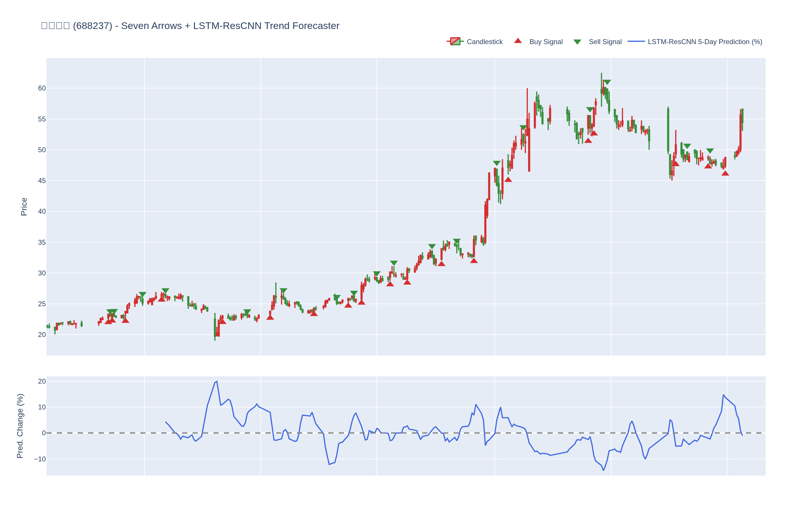Click the prediction line's lowest trough below −10
The height and width of the screenshot is (522, 812).
click(x=603, y=470)
